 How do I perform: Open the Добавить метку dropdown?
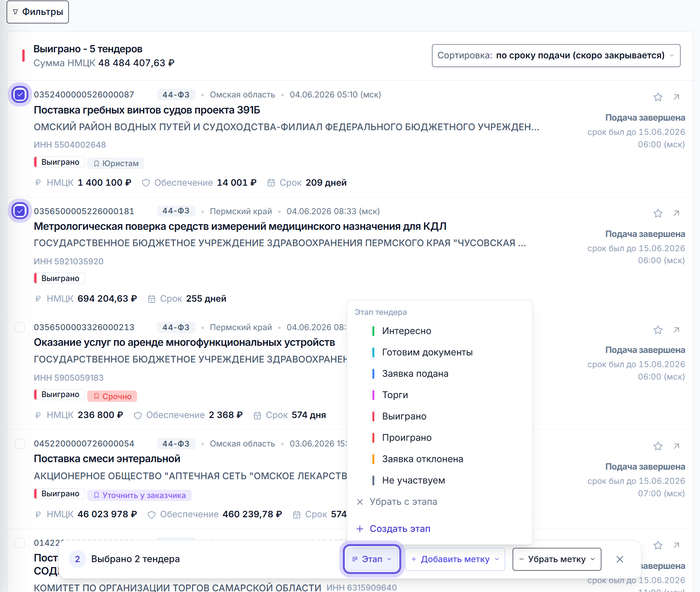tap(455, 559)
